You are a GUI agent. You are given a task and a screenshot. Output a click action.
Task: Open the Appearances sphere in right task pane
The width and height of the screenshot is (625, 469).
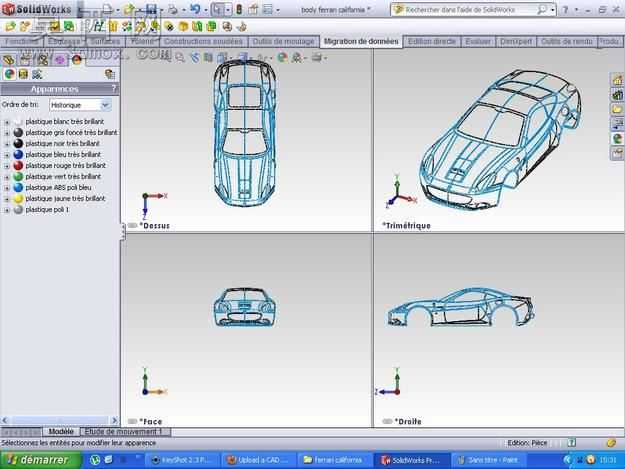click(617, 138)
